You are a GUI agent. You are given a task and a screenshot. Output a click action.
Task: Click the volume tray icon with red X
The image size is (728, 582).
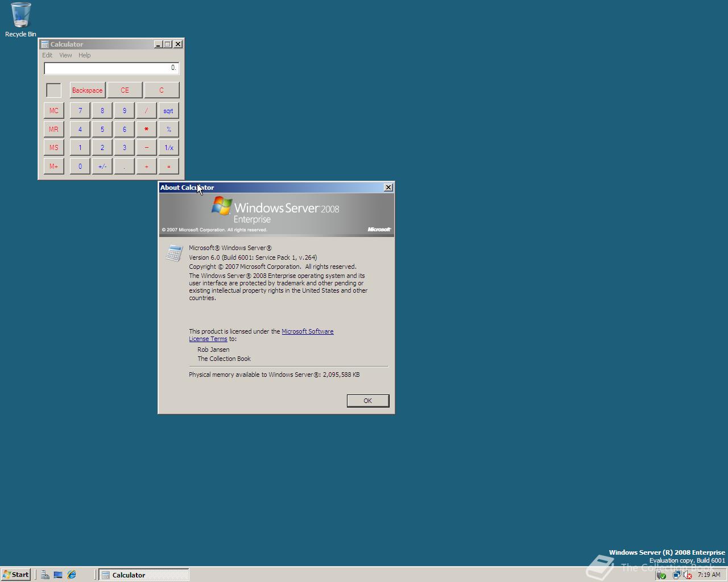pos(688,575)
